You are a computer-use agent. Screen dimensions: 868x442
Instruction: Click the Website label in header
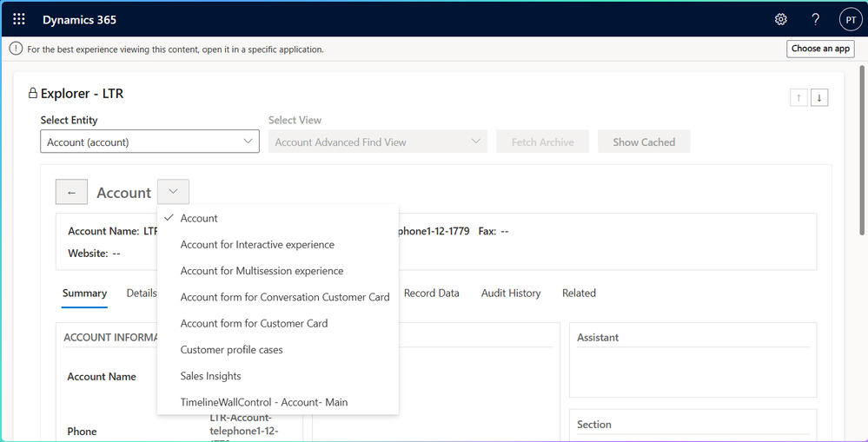(88, 254)
